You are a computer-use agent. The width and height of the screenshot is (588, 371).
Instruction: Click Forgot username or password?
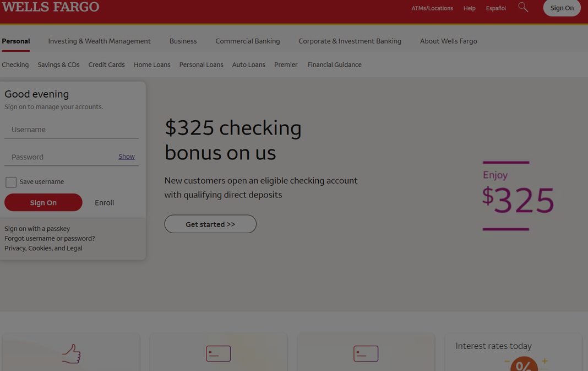(50, 239)
